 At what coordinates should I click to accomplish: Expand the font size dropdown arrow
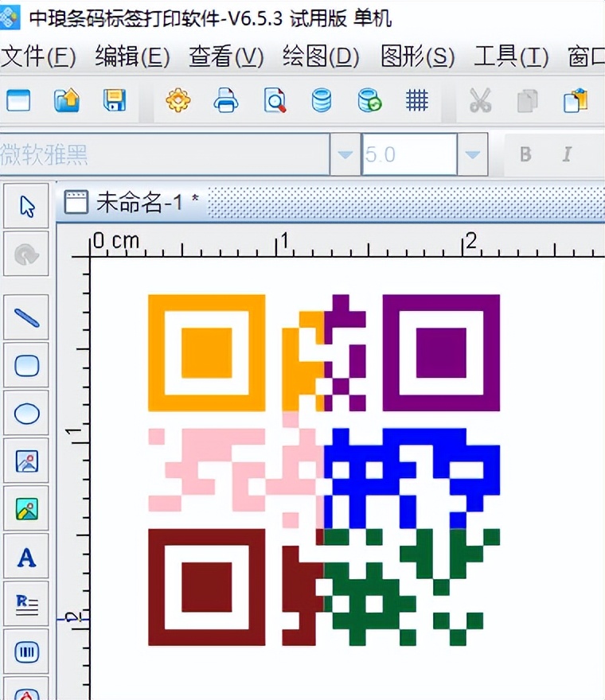[x=472, y=154]
